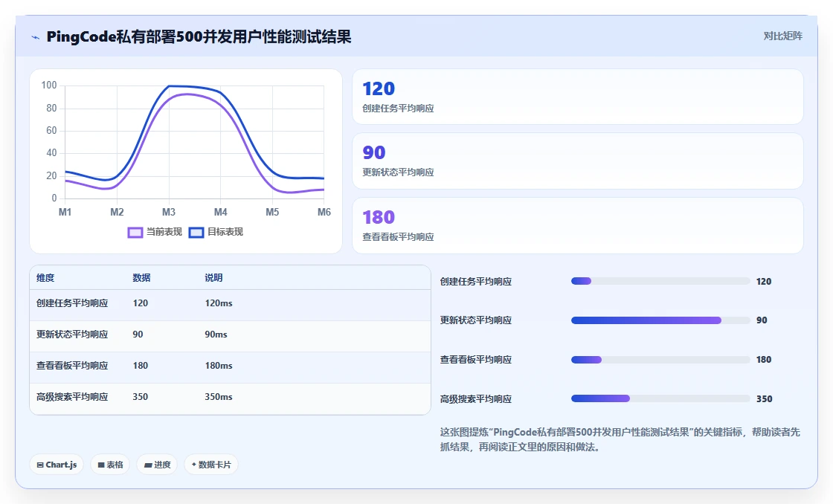
Task: Toggle the 当前表现 legend swatch
Action: [x=135, y=233]
